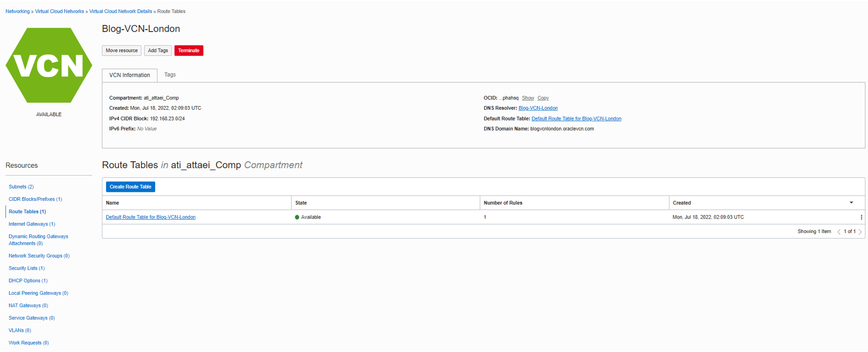This screenshot has width=868, height=352.
Task: Select NAT Gateways (0) in Resources
Action: (x=28, y=305)
